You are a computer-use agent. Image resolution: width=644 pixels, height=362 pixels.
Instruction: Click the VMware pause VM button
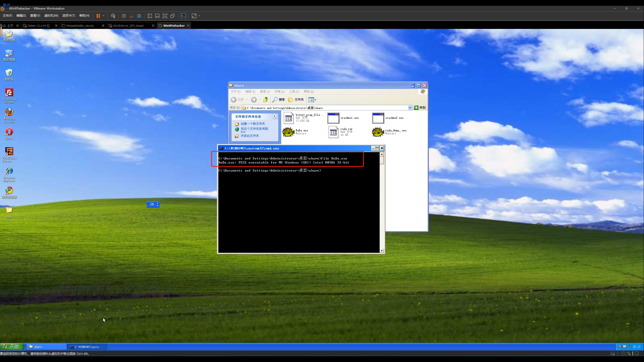[98, 16]
